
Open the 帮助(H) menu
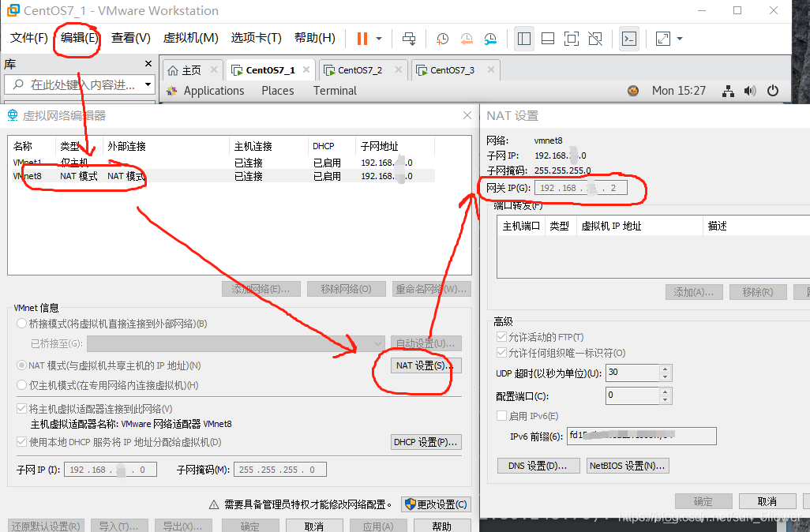pos(314,38)
